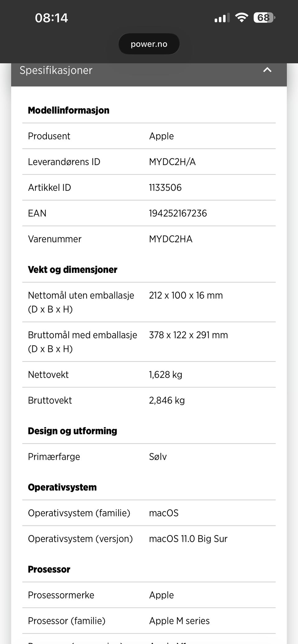Collapse the Spesifikasjoner section chevron
The width and height of the screenshot is (298, 644).
tap(267, 70)
